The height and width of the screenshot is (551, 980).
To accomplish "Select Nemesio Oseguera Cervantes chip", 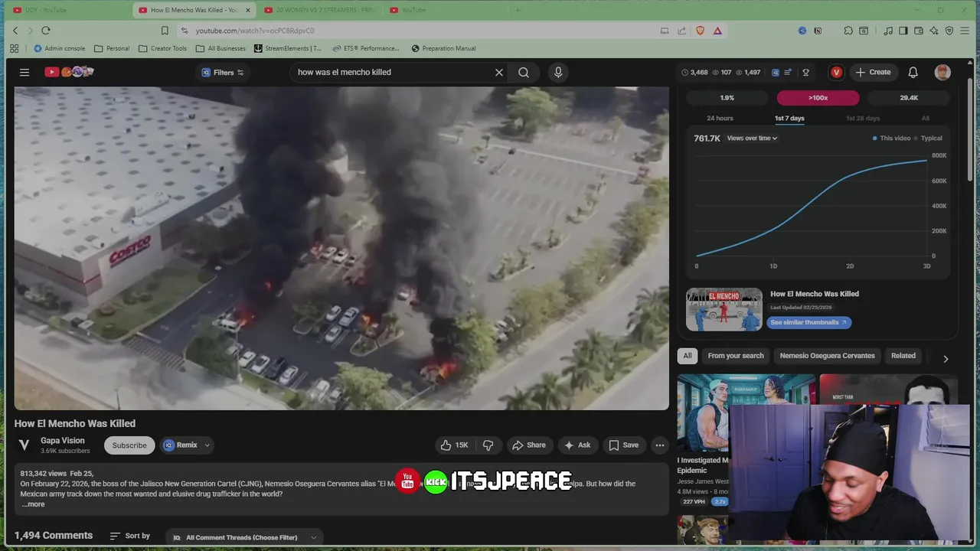I will point(827,356).
